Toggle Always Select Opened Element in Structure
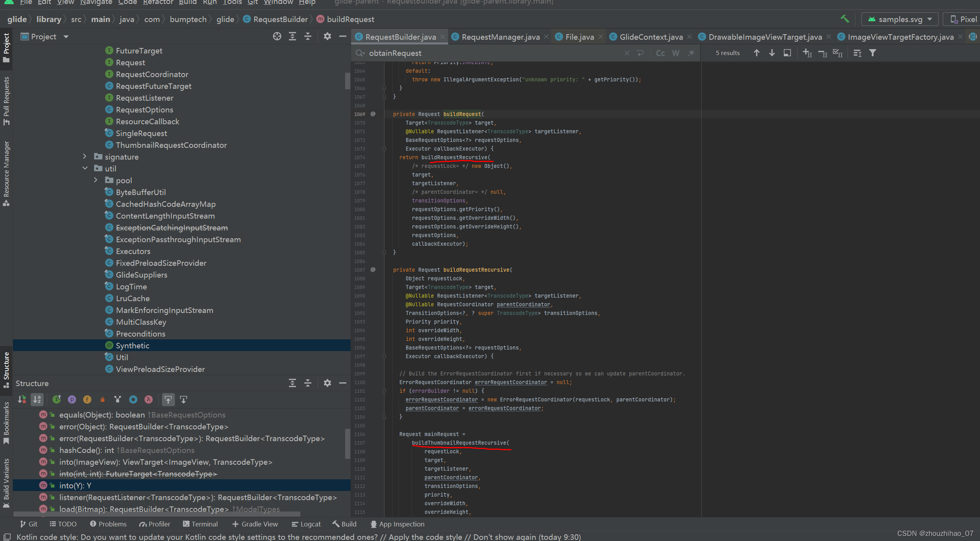 coord(168,399)
